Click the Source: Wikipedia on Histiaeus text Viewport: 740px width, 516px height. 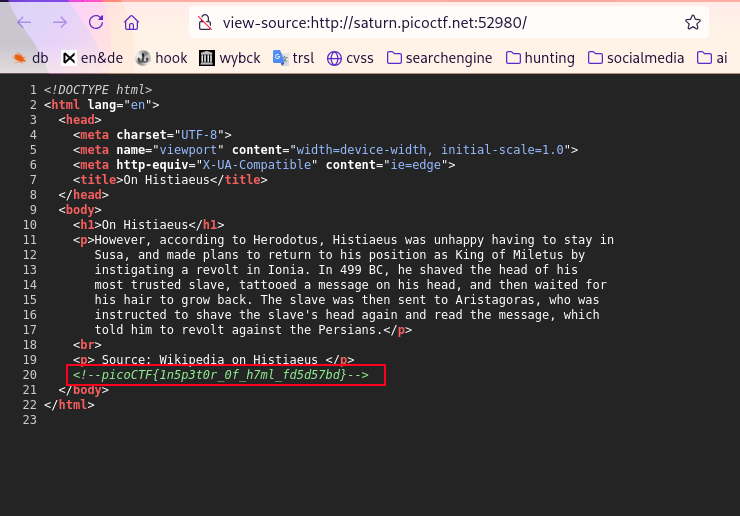tap(218, 359)
